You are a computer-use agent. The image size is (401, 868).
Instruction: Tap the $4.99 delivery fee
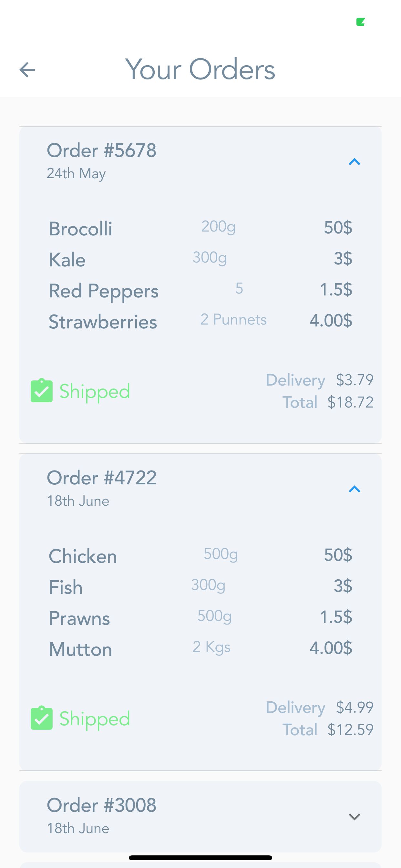click(x=355, y=707)
